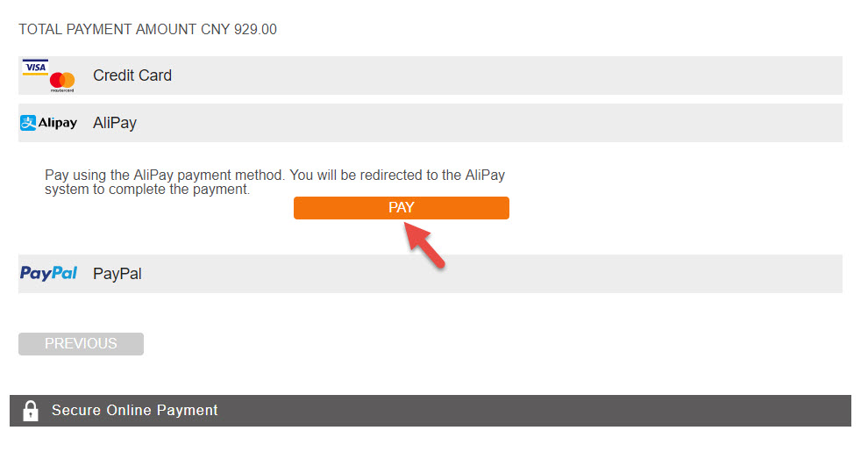Collapse the AliPay payment section header
The height and width of the screenshot is (452, 868).
click(430, 123)
